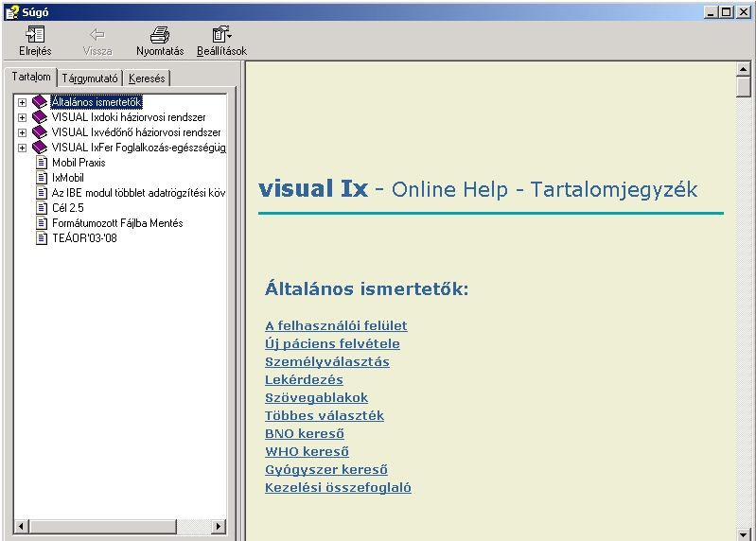Click the Nyomtatás printer icon
The height and width of the screenshot is (541, 756).
[160, 35]
